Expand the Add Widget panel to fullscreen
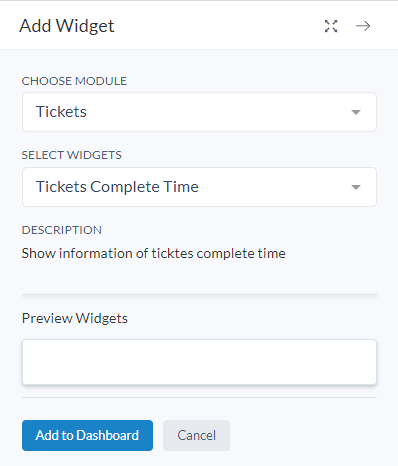Screen dimensions: 398x466 [331, 26]
